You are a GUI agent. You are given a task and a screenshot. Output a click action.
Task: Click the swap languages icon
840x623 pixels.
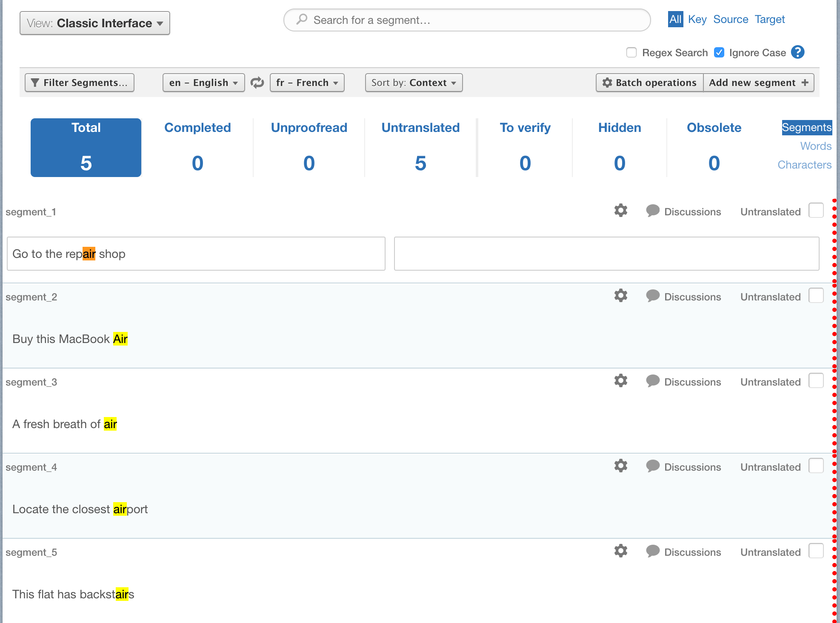pyautogui.click(x=257, y=83)
